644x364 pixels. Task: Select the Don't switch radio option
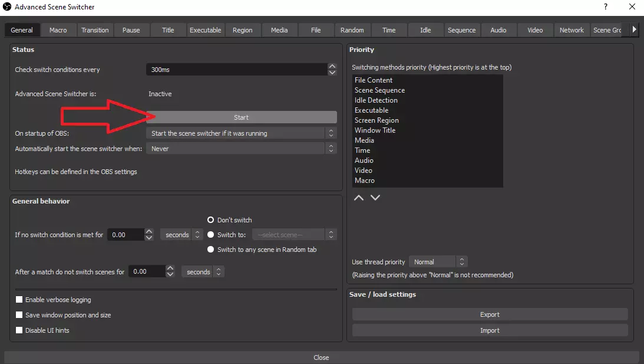pos(210,220)
